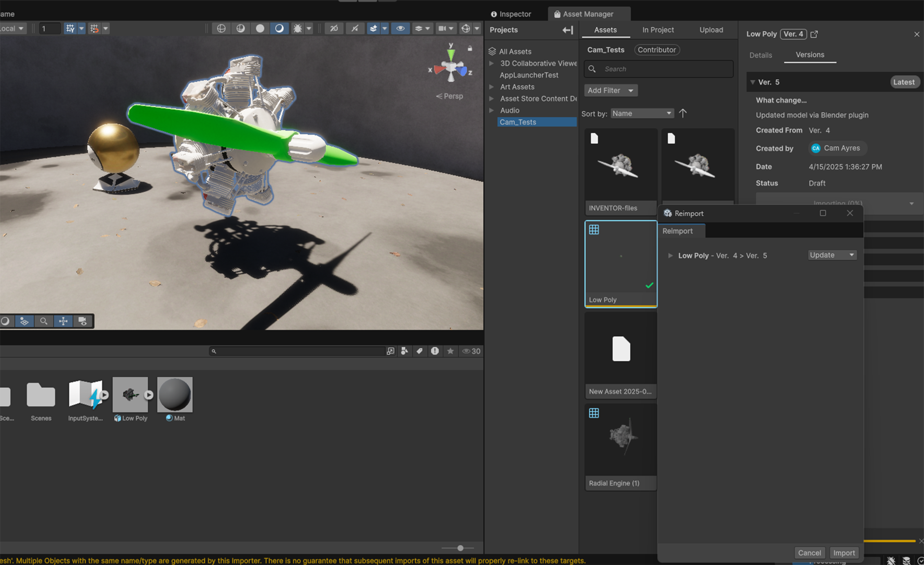Toggle hidden packages count 30 icon
924x565 pixels.
[x=472, y=351]
